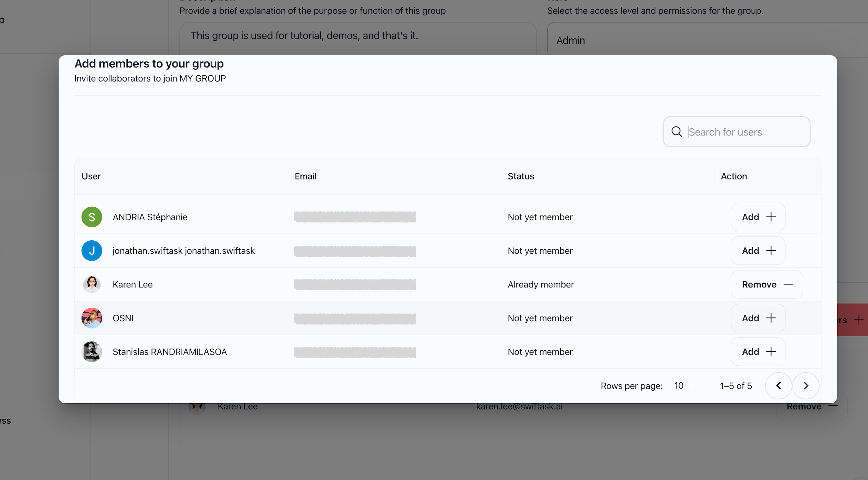The width and height of the screenshot is (868, 480).
Task: Add OSNI to the group
Action: 758,318
